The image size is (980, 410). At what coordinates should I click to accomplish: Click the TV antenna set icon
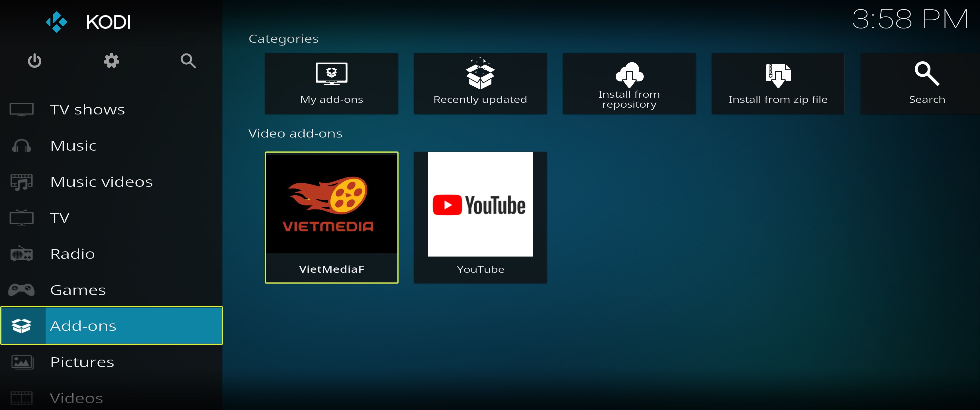coord(22,218)
